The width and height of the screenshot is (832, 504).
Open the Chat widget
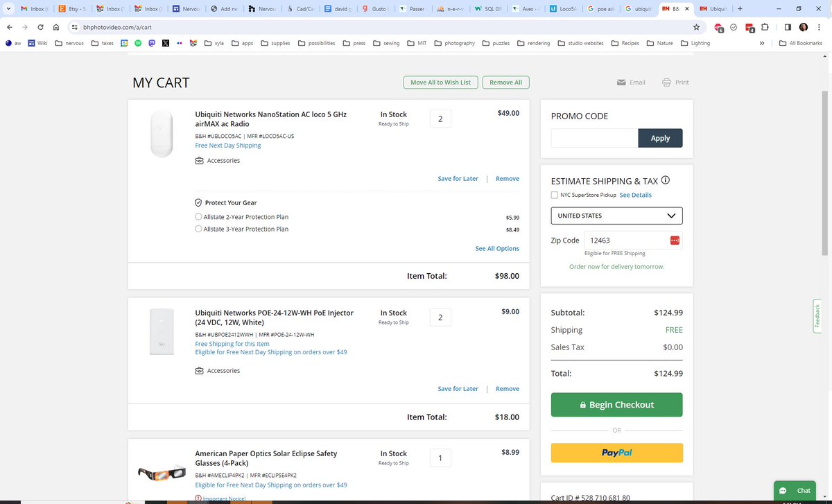(795, 490)
